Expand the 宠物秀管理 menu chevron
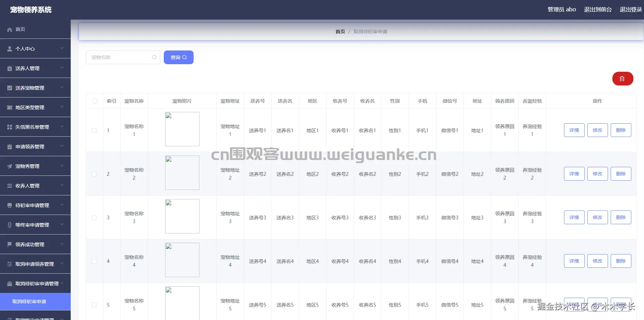The image size is (644, 320). [x=62, y=166]
